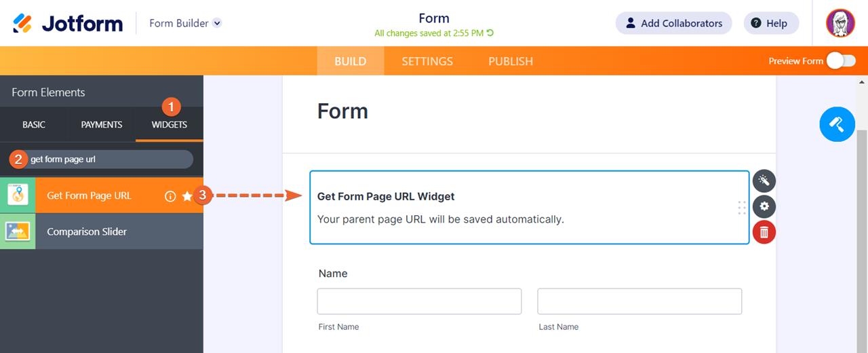This screenshot has width=868, height=353.
Task: Open the Publish tab
Action: pos(511,61)
